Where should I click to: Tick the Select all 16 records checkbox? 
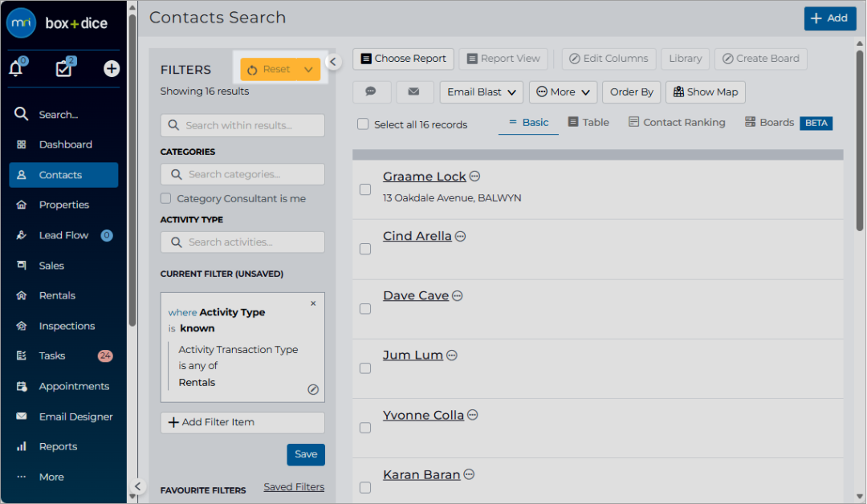coord(363,124)
